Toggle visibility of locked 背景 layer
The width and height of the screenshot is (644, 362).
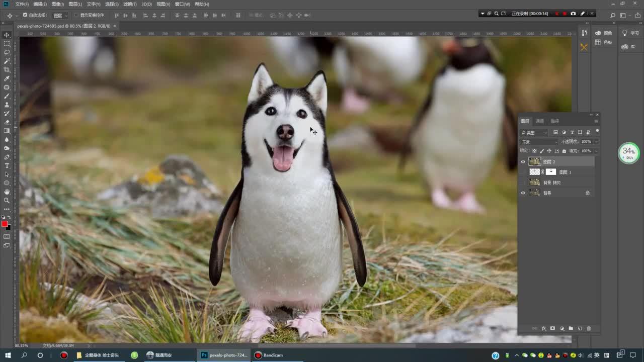[x=523, y=193]
